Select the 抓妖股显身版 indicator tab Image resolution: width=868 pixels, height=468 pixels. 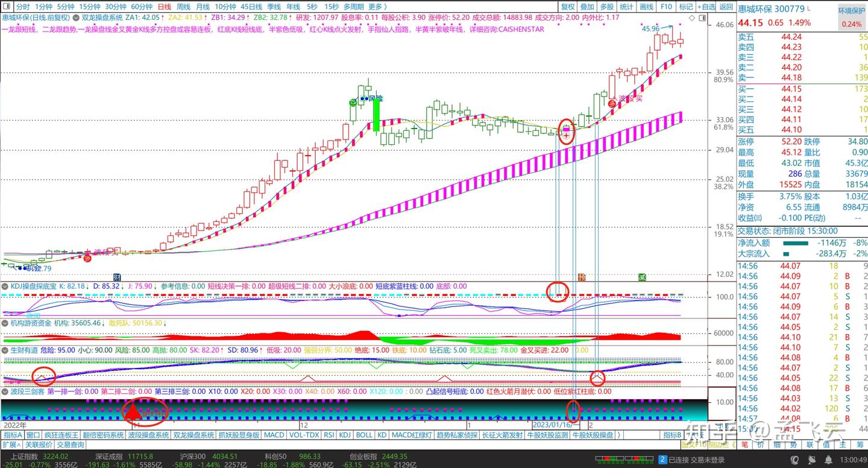pyautogui.click(x=239, y=435)
